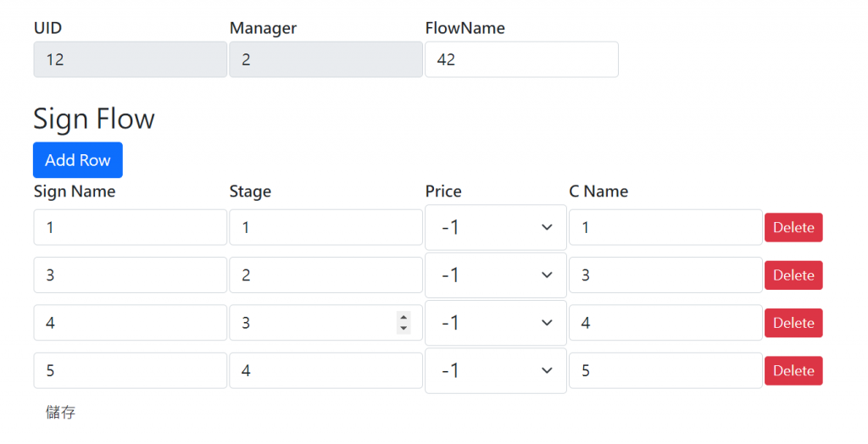Select the Sign Name field containing 3
Screen dimensions: 868x444
pyautogui.click(x=131, y=275)
